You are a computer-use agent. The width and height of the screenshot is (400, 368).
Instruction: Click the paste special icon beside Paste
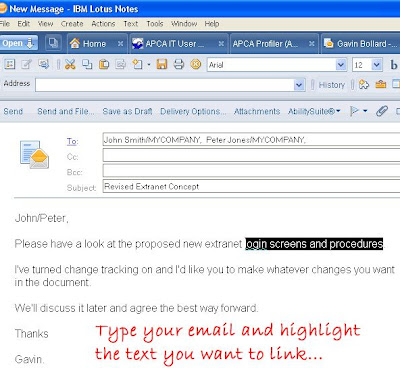(120, 64)
